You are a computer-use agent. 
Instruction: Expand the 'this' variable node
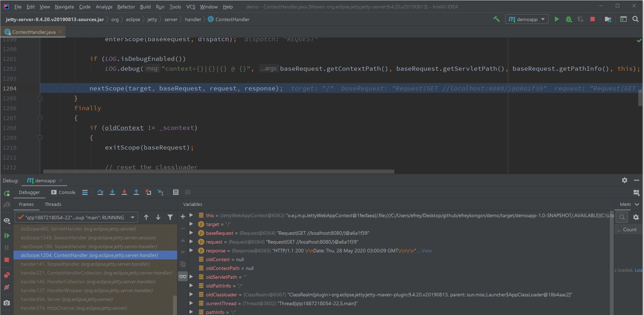[x=191, y=215]
